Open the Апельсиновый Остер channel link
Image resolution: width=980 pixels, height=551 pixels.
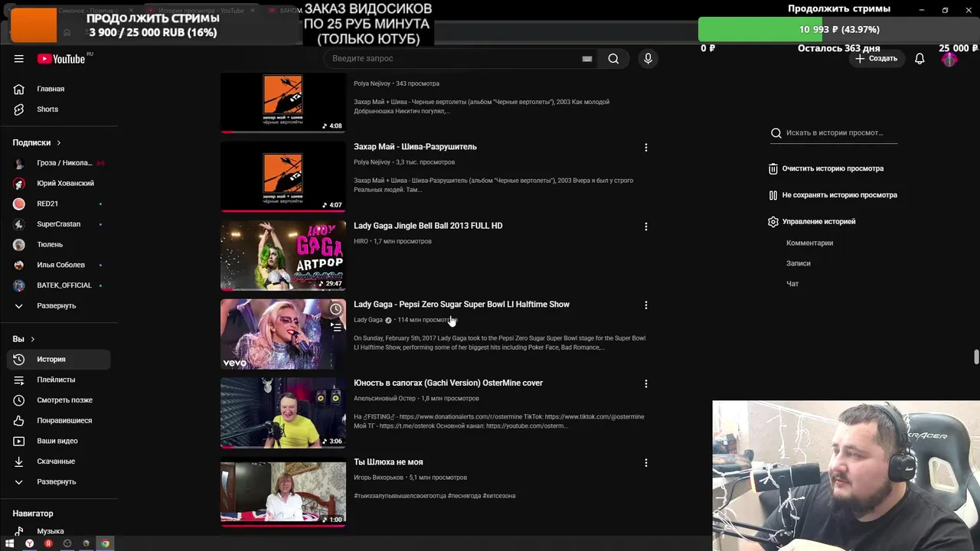(384, 399)
